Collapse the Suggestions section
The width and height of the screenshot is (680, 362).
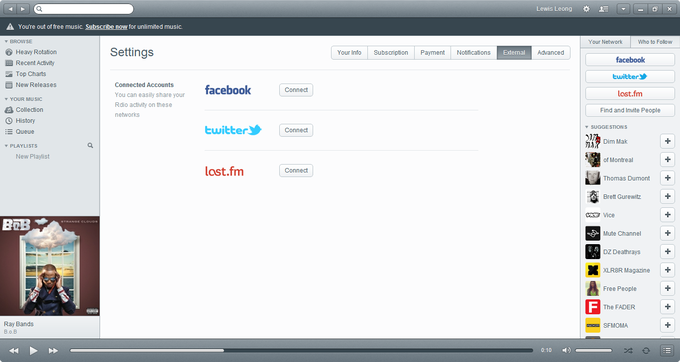tap(587, 127)
